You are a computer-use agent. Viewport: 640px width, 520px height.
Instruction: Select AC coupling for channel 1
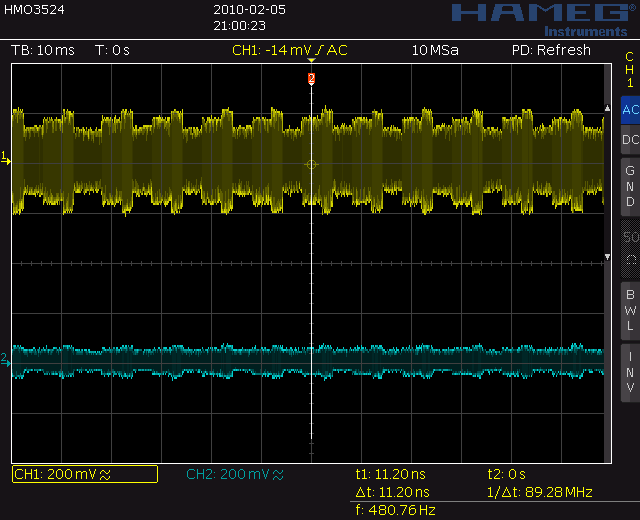click(x=630, y=110)
